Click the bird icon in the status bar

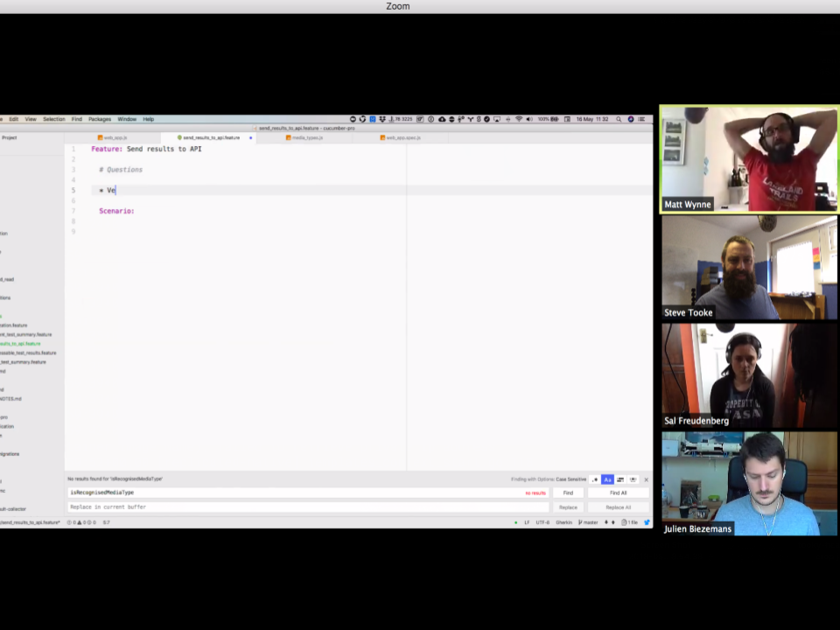click(x=647, y=522)
